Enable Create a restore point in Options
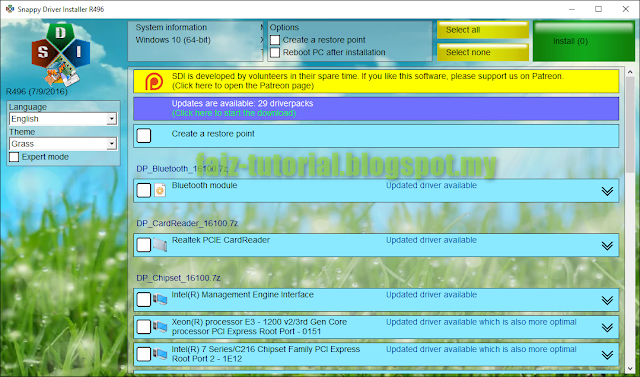Viewport: 640px width, 377px height. coord(275,40)
